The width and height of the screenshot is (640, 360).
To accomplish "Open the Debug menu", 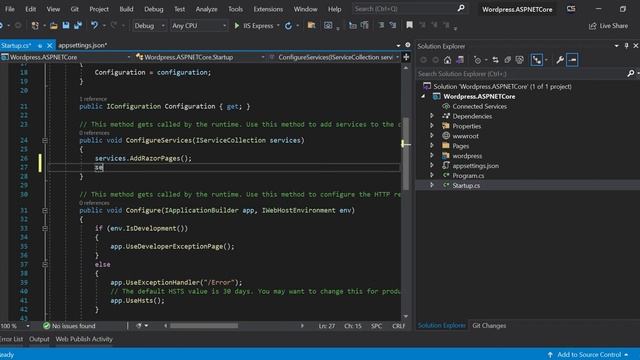I will tap(153, 9).
